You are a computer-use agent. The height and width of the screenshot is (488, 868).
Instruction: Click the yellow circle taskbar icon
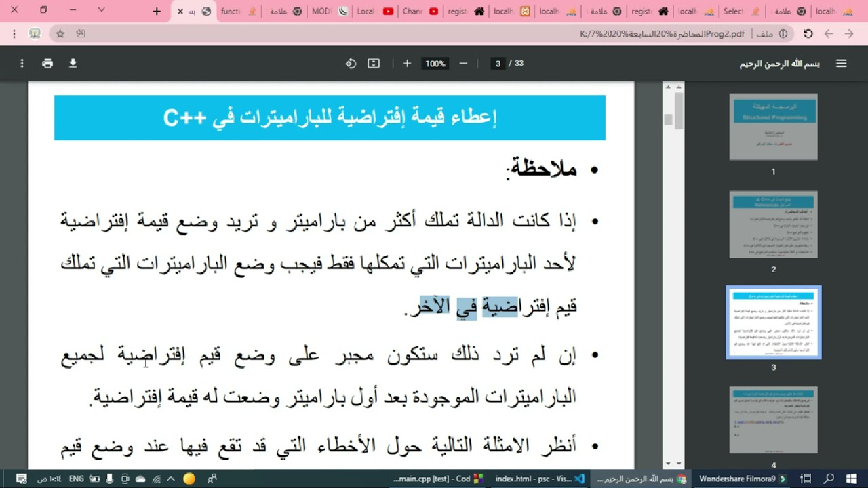(x=189, y=479)
